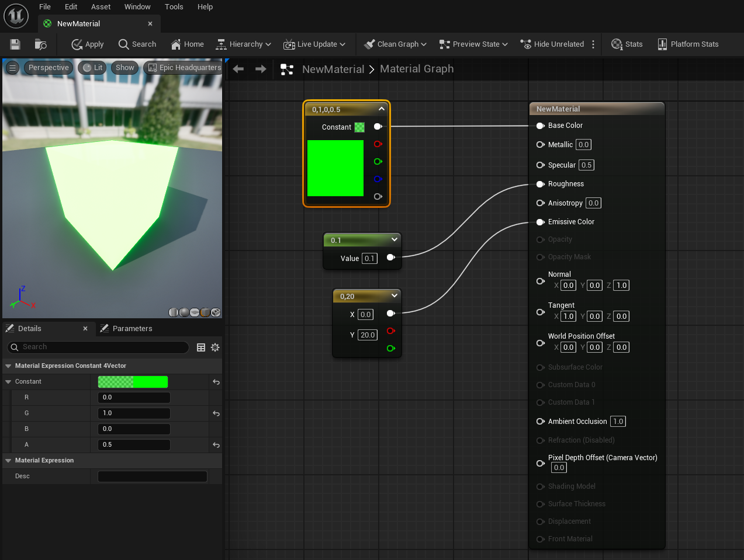Open the Constant color swatch picker
This screenshot has height=560, width=744.
(x=133, y=382)
